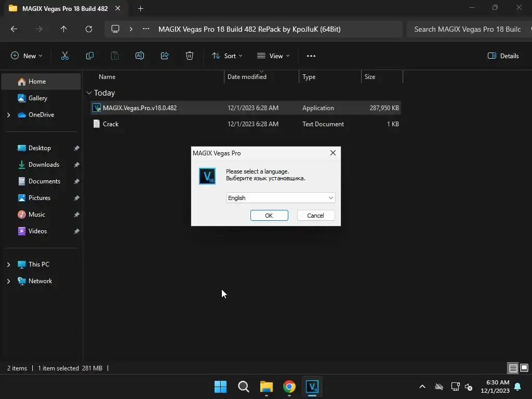The image size is (532, 399).
Task: Click the OneDrive cloud tray icon
Action: click(439, 387)
